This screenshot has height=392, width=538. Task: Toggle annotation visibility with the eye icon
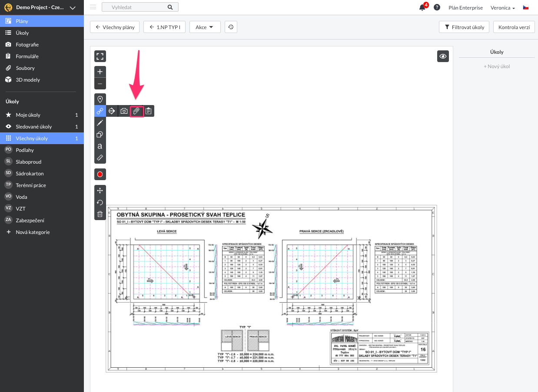click(x=443, y=56)
